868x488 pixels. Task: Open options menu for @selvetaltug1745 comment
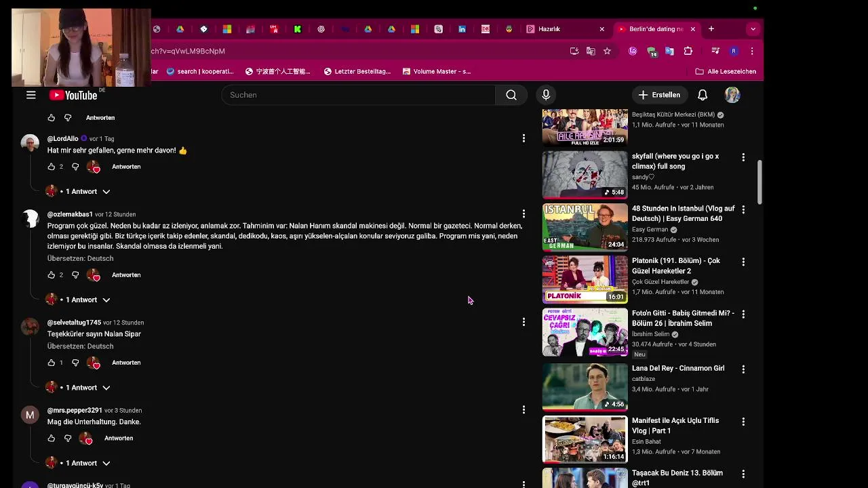(524, 322)
